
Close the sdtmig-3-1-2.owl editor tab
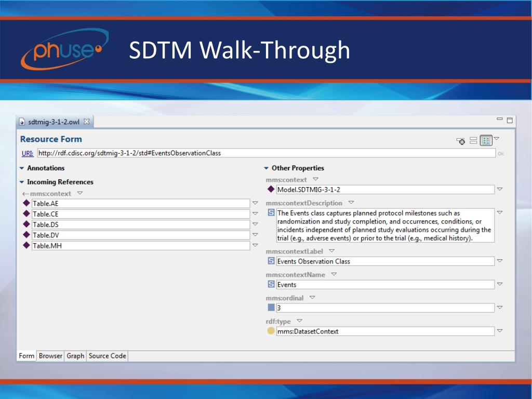coord(87,122)
